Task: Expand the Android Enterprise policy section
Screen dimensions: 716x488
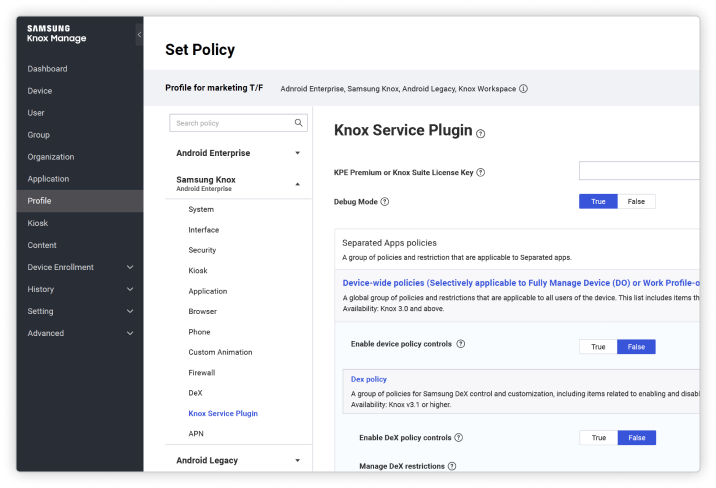Action: 297,153
